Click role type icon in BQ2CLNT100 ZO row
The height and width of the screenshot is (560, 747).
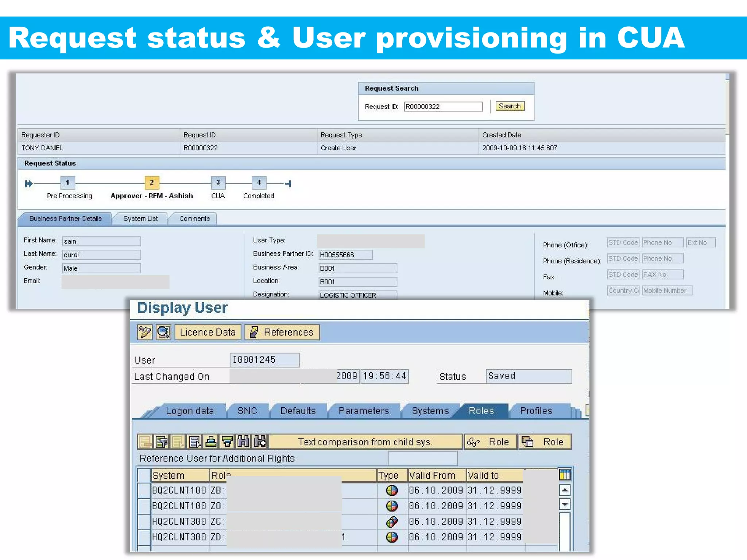(392, 506)
